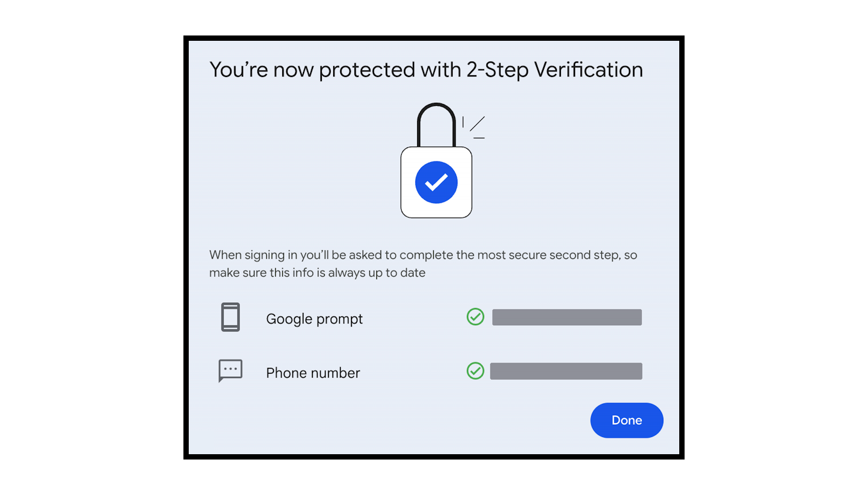Viewport: 868px width, 495px height.
Task: Select the Phone number row
Action: pos(414,371)
